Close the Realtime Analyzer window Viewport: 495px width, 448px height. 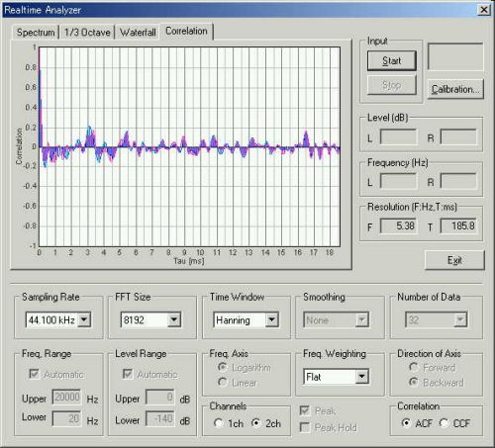(x=484, y=10)
